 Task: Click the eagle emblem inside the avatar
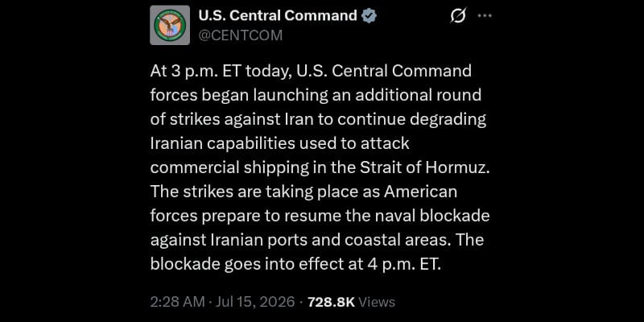click(x=170, y=25)
